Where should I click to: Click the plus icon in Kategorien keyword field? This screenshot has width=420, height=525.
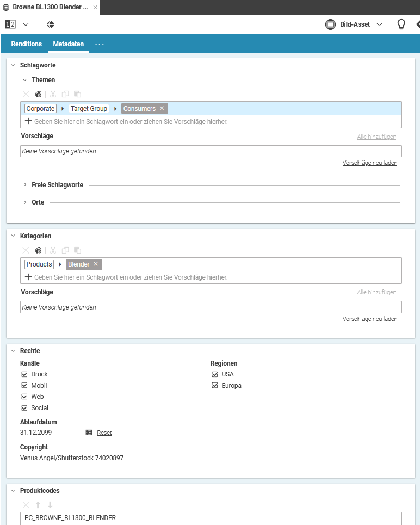pos(28,277)
